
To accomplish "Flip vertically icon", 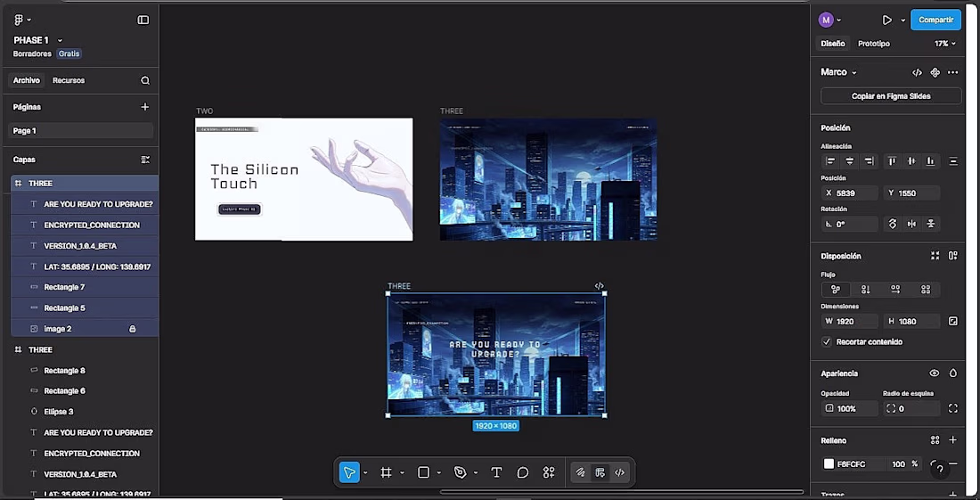I will 931,224.
